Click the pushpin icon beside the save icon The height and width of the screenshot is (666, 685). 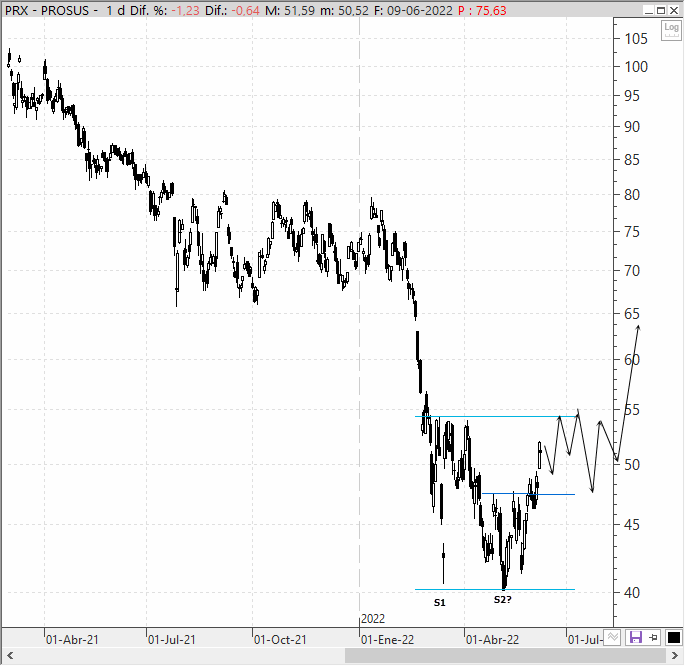(654, 638)
